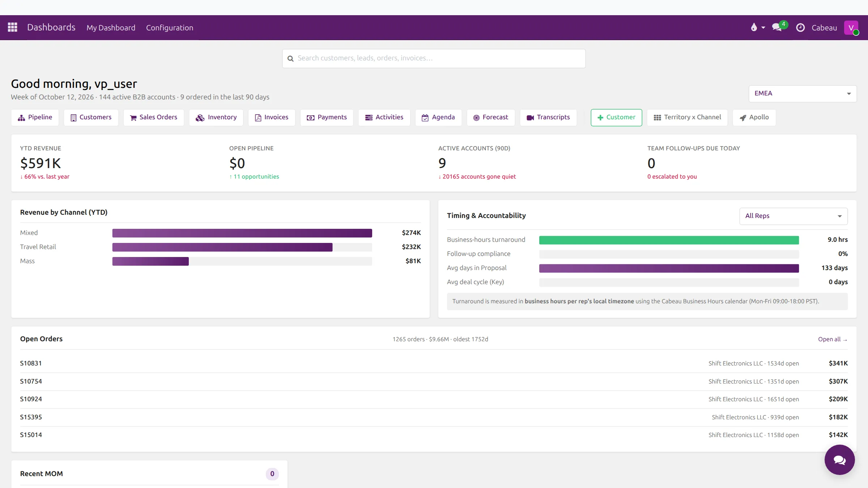
Task: Go to the Customers shortcut
Action: tap(91, 117)
